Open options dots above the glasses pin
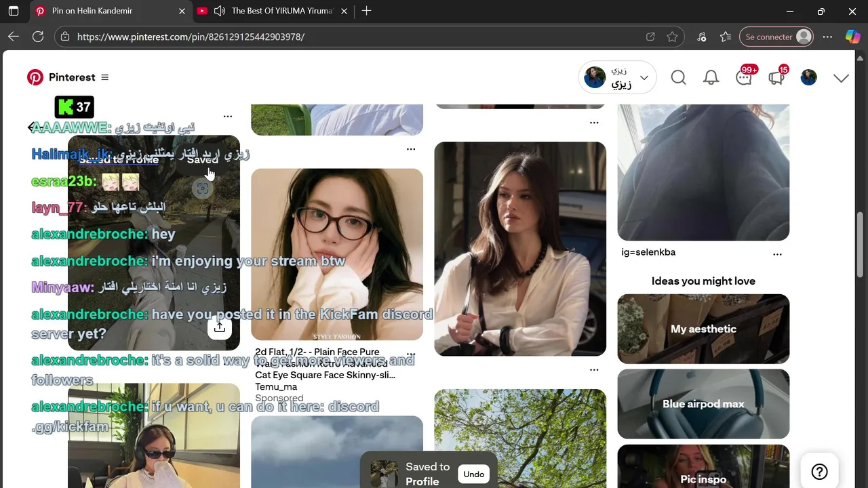Viewport: 868px width, 488px height. [411, 149]
